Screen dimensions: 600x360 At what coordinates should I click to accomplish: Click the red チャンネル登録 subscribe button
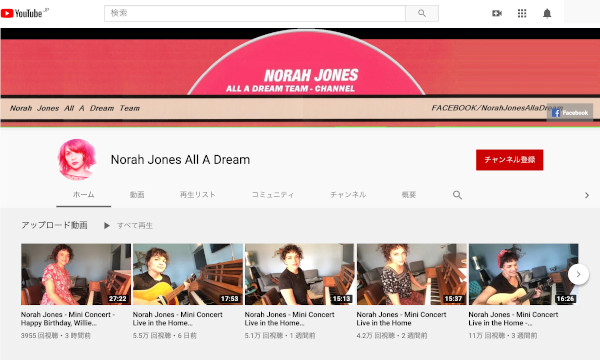click(509, 160)
